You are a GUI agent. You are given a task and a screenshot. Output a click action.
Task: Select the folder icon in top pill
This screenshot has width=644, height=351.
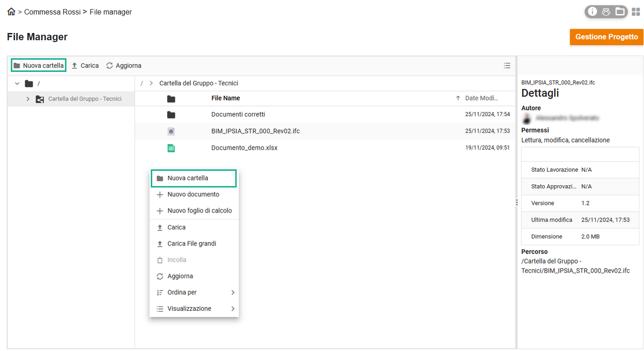pos(620,12)
